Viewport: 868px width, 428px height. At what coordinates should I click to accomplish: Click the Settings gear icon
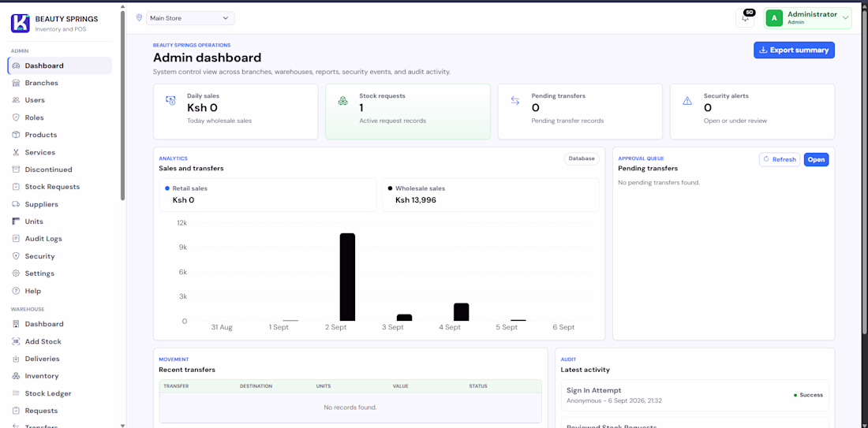16,274
